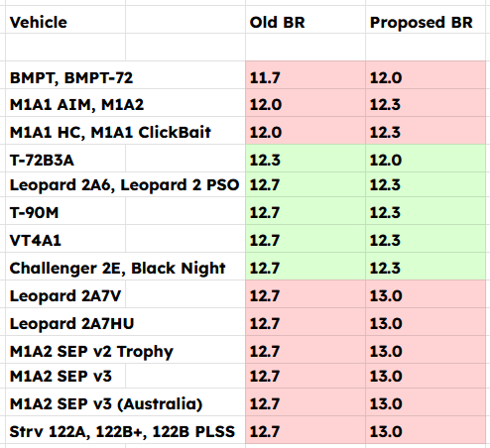Select the Challenger 2E, Black Night cell
490x448 pixels.
click(x=125, y=267)
